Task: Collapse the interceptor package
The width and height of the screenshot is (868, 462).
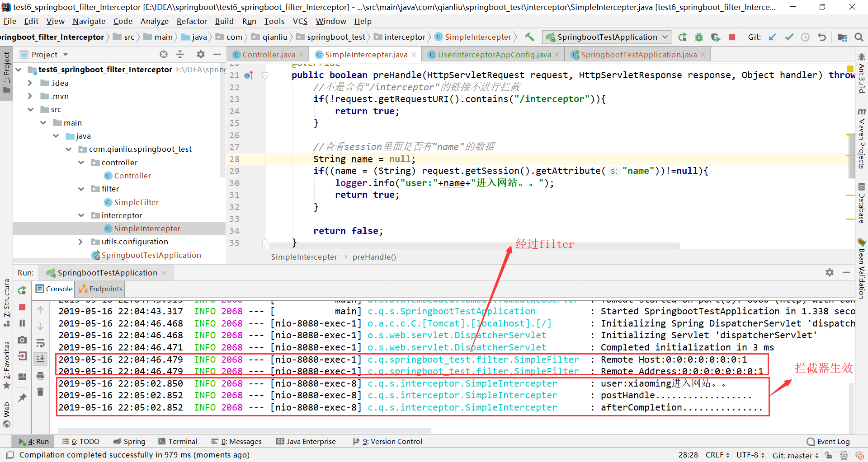Action: (81, 215)
